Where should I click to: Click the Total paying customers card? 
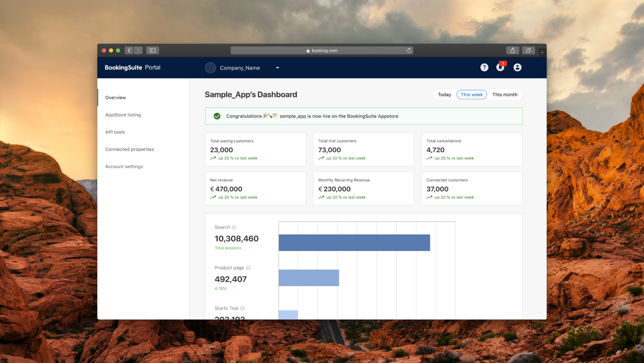[255, 149]
